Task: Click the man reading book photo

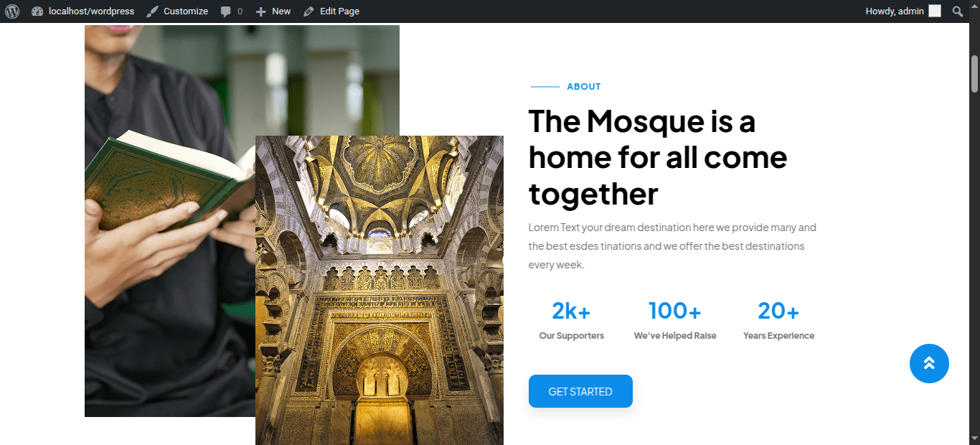Action: pyautogui.click(x=170, y=220)
